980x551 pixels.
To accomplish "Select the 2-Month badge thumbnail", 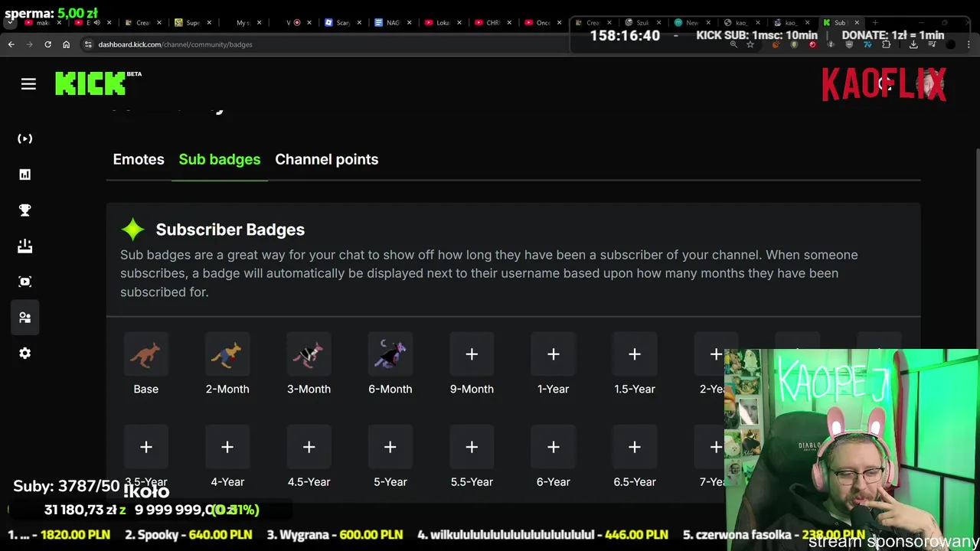I will point(227,354).
